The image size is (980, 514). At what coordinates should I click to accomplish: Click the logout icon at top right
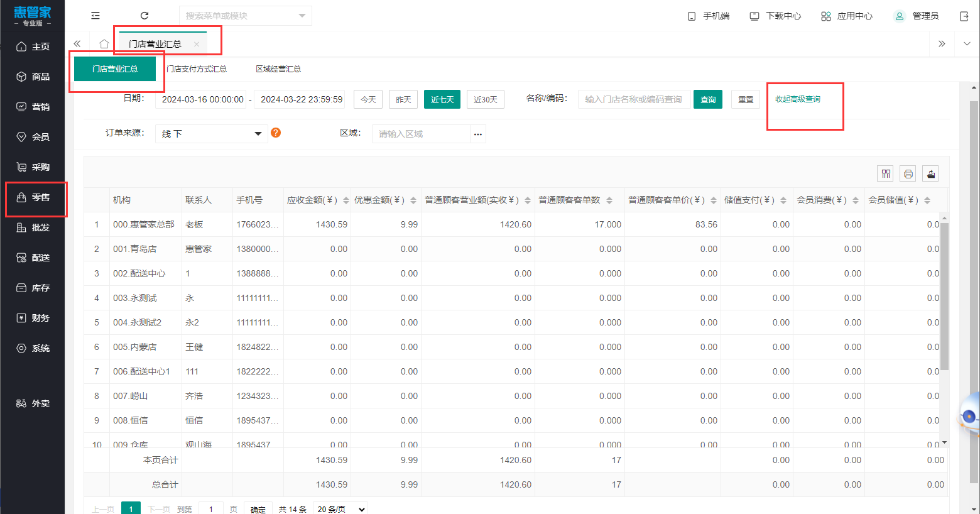(964, 16)
